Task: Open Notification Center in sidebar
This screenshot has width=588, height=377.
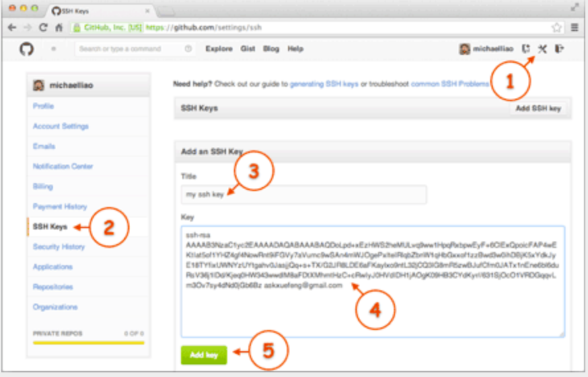Action: click(x=63, y=167)
